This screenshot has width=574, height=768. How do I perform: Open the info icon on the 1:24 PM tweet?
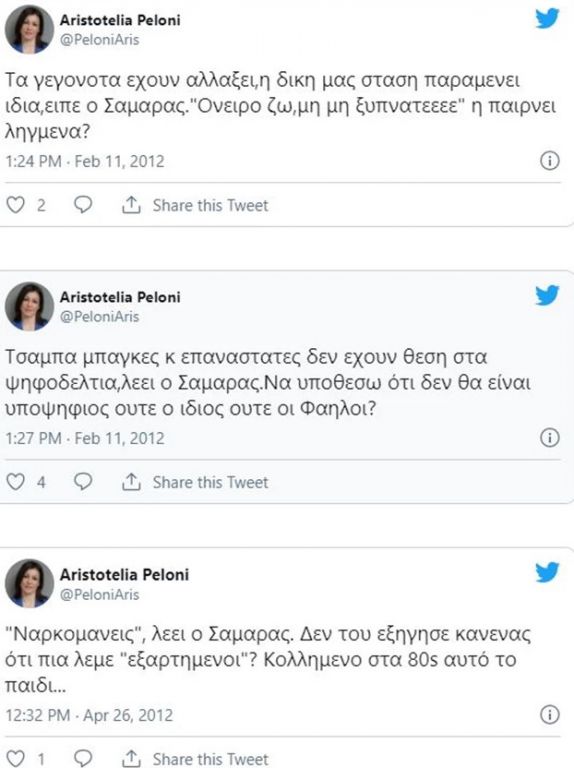pyautogui.click(x=550, y=161)
